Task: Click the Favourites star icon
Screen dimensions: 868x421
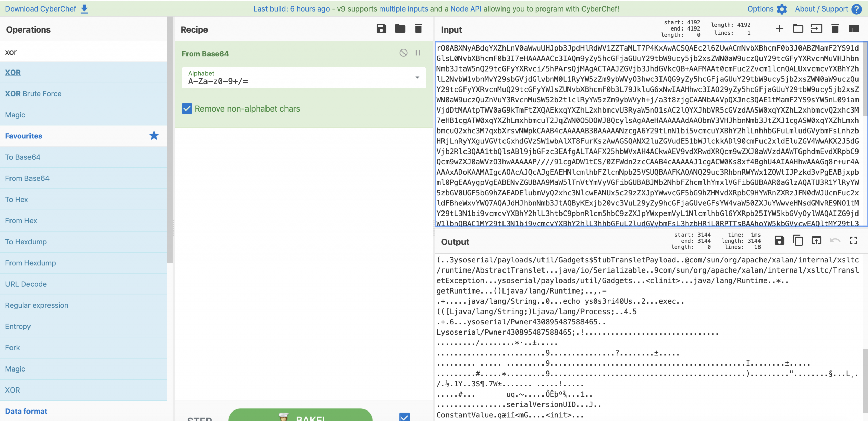Action: 154,136
